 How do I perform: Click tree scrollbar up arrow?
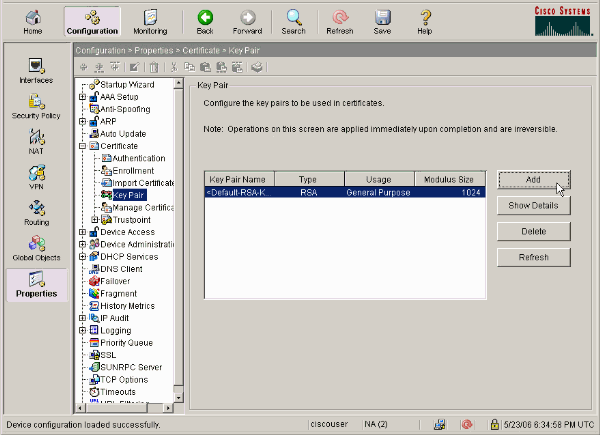pyautogui.click(x=178, y=83)
